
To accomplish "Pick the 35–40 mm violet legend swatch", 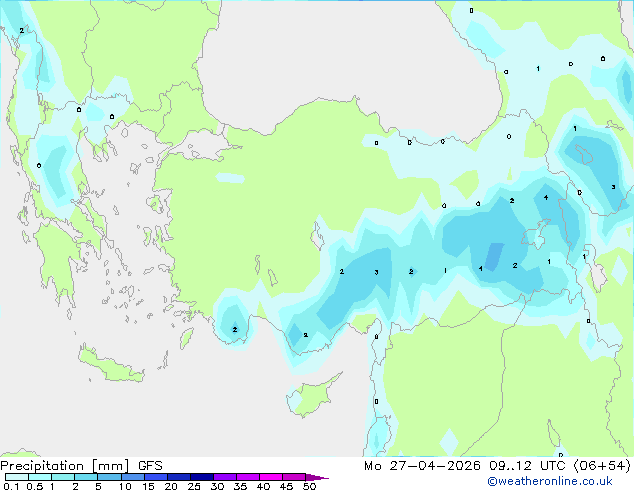I will (247, 477).
